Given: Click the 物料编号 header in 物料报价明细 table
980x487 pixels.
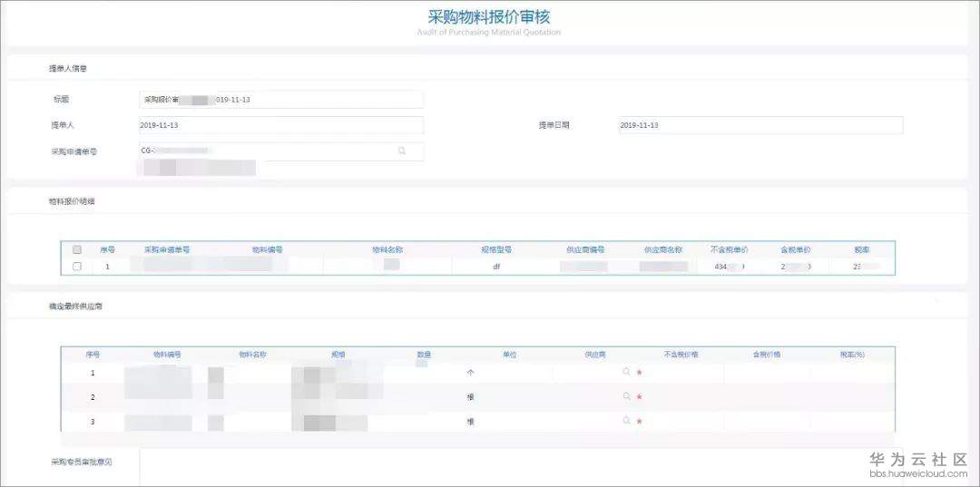Looking at the screenshot, I should (268, 249).
